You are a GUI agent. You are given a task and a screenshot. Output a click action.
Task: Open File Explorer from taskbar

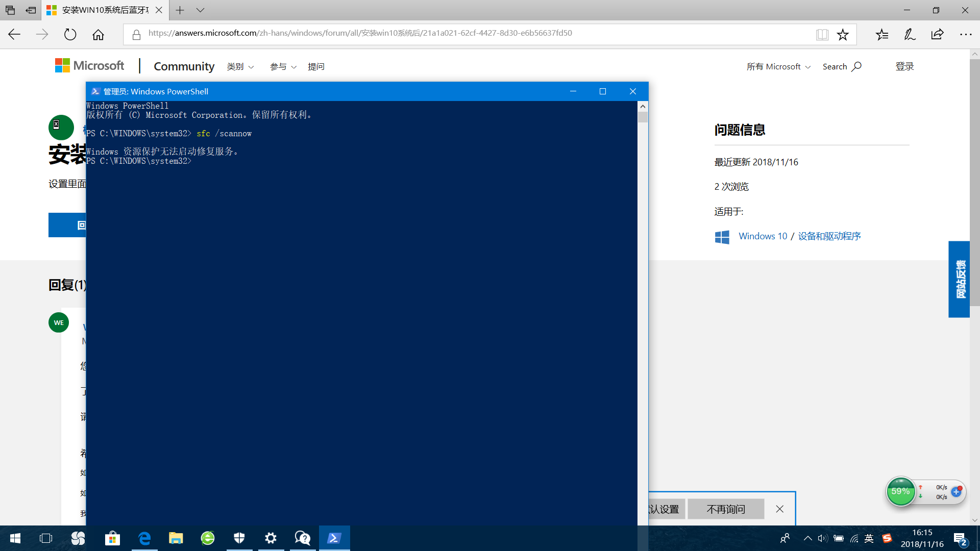(176, 538)
